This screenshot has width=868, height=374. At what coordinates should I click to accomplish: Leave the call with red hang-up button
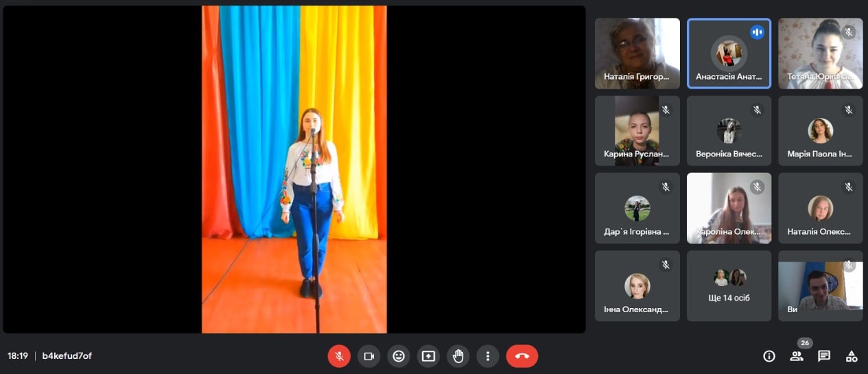(521, 356)
